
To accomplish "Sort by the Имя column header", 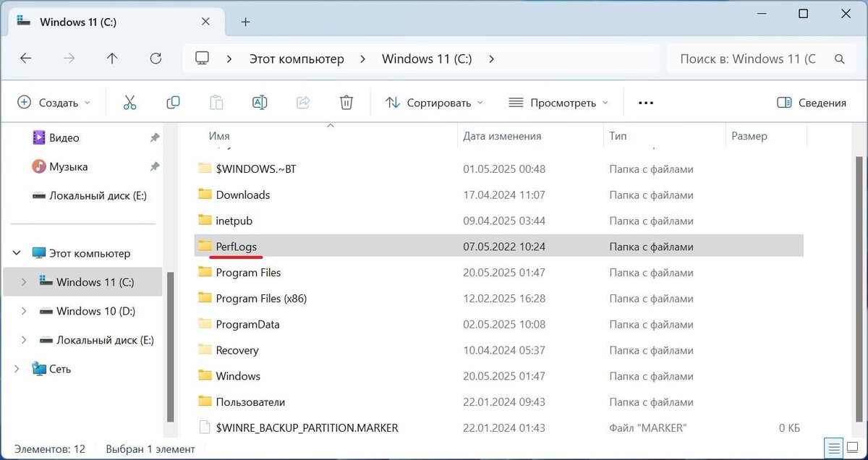I will coord(219,136).
